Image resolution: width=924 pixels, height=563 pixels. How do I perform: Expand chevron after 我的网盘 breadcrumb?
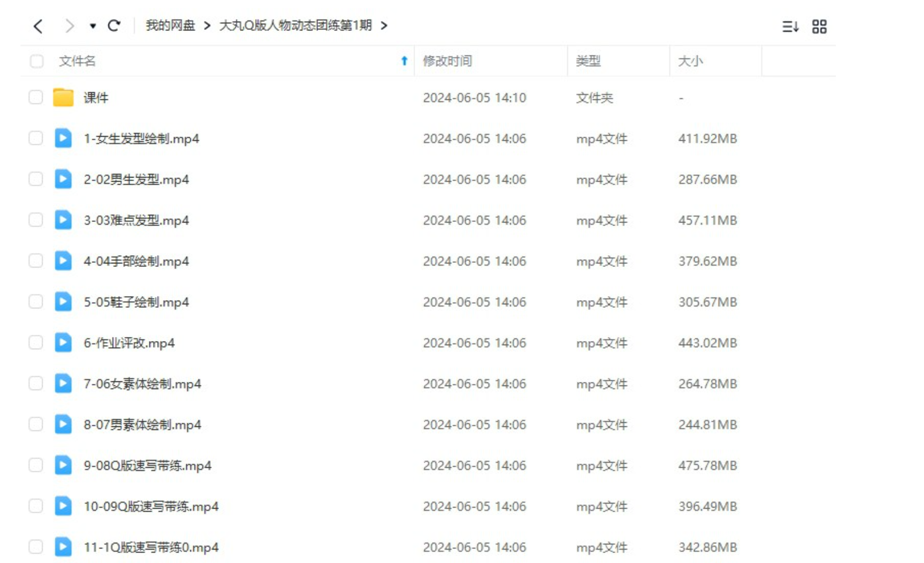207,26
